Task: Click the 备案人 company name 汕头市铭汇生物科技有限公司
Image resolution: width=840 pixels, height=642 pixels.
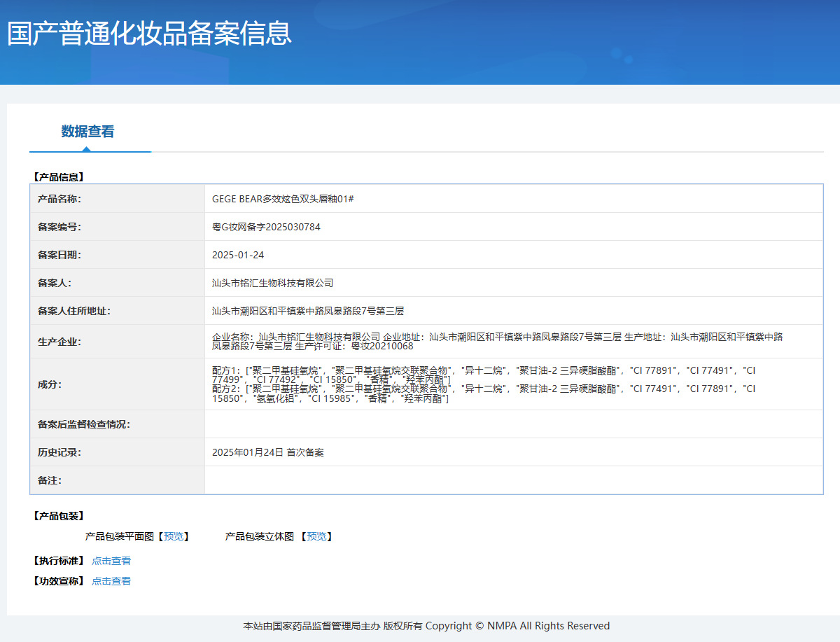Action: tap(274, 283)
